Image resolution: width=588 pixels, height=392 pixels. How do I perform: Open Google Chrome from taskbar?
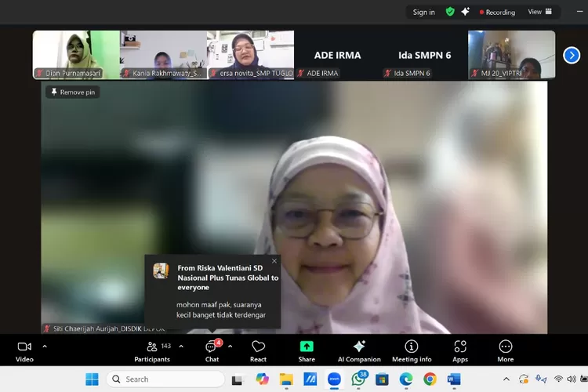coord(430,379)
